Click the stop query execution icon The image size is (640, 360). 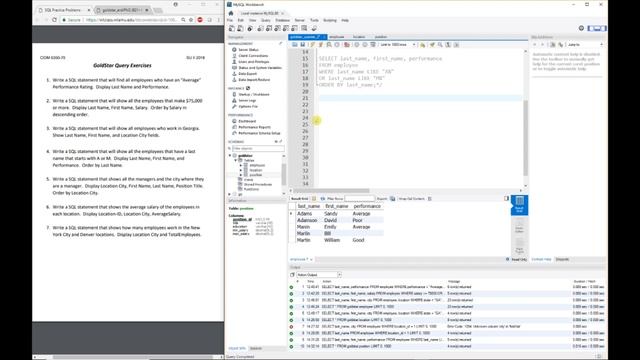[x=337, y=44]
